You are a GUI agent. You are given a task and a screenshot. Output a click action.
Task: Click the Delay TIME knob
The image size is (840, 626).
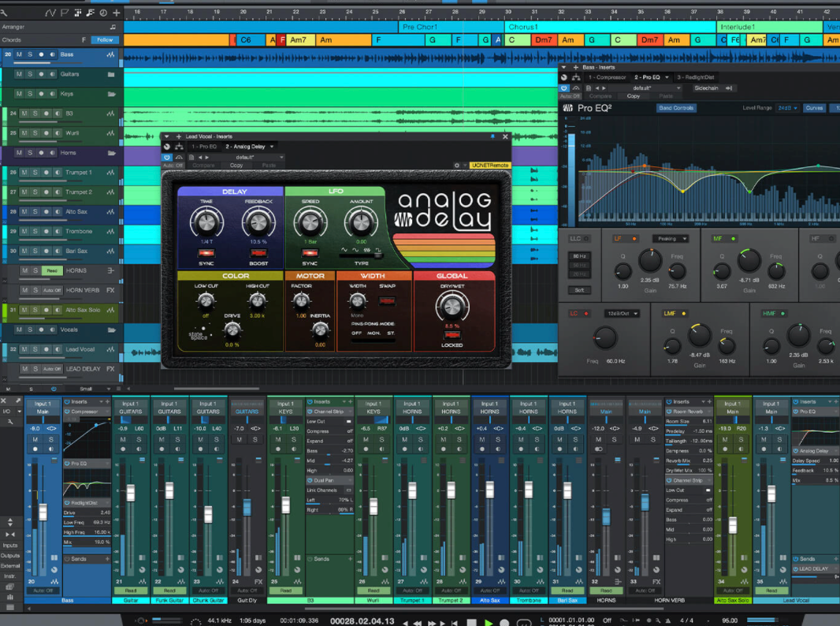point(206,222)
